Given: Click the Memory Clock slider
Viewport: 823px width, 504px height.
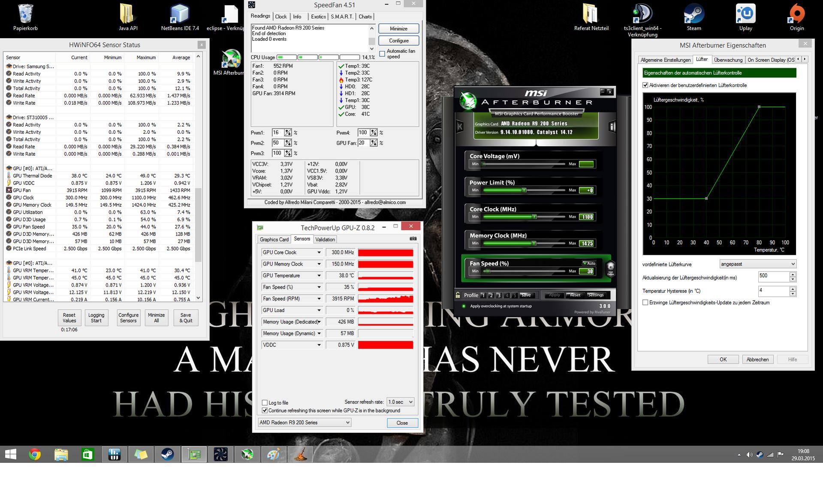Looking at the screenshot, I should (x=524, y=243).
